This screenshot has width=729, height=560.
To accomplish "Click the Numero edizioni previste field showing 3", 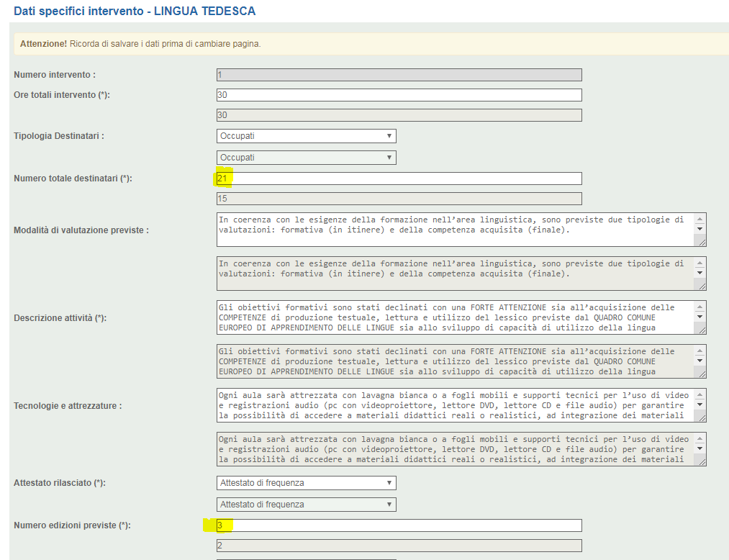I will pos(399,525).
